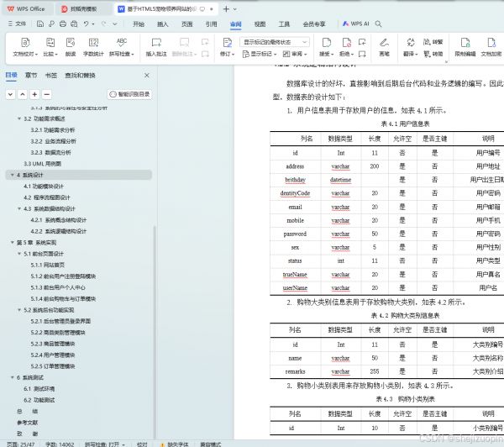Click the new tab plus button

point(226,9)
